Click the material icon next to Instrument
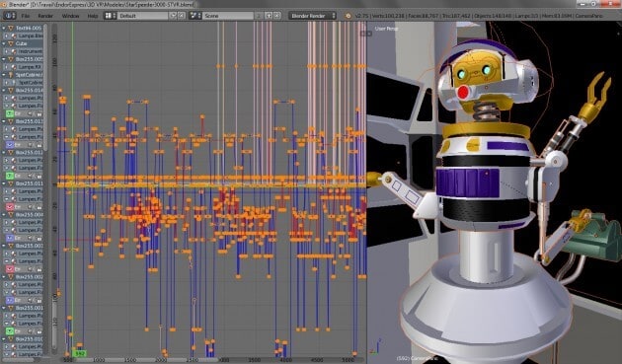This screenshot has height=364, width=622. pos(14,51)
